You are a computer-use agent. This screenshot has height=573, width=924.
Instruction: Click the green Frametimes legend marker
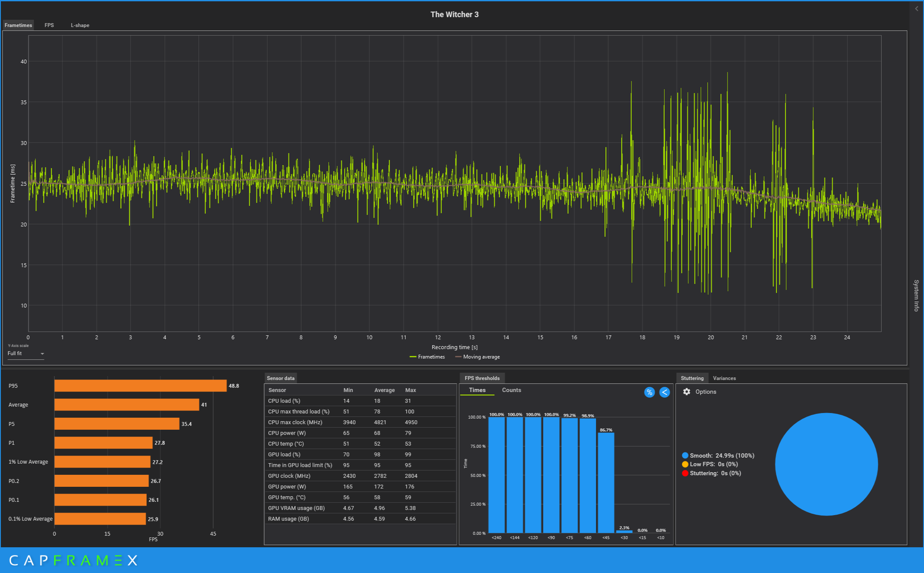[x=413, y=357]
